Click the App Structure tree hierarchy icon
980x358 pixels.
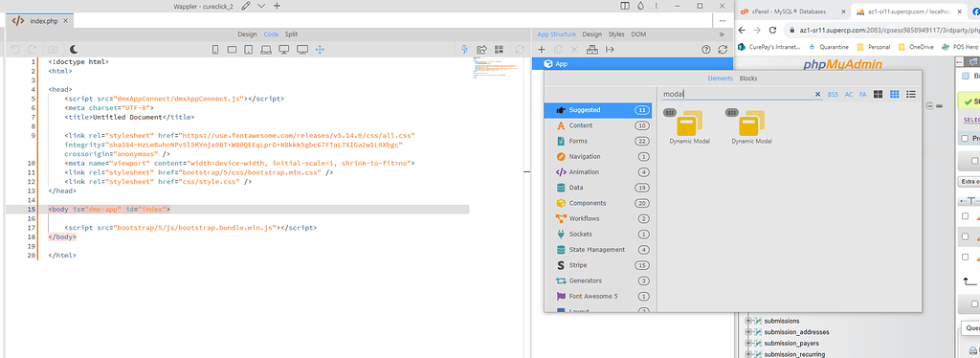click(592, 50)
